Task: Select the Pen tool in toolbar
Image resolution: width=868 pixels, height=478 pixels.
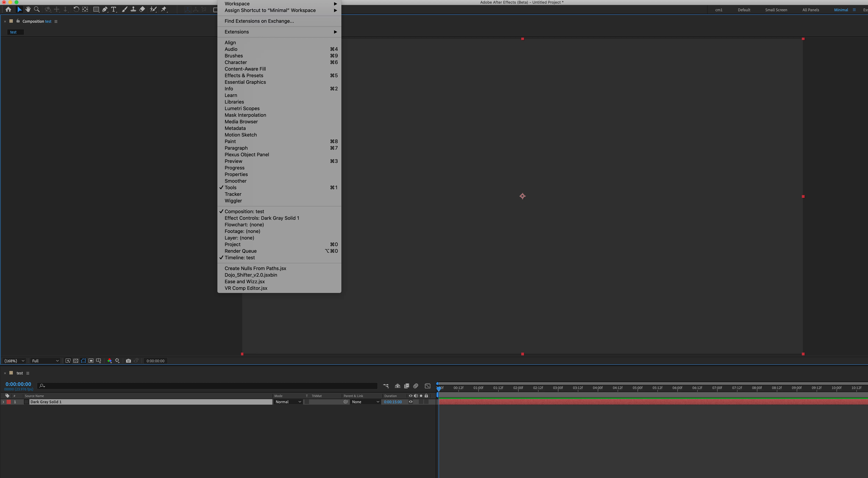Action: [105, 9]
